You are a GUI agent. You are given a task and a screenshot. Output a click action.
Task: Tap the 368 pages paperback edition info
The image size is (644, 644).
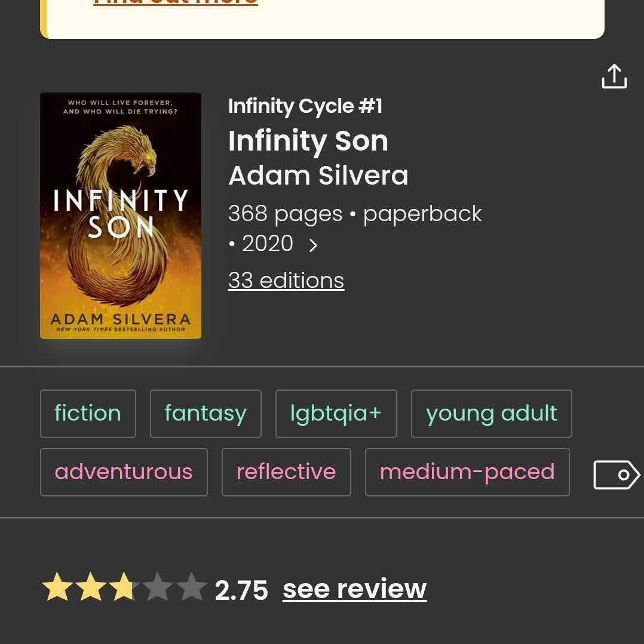tap(355, 214)
